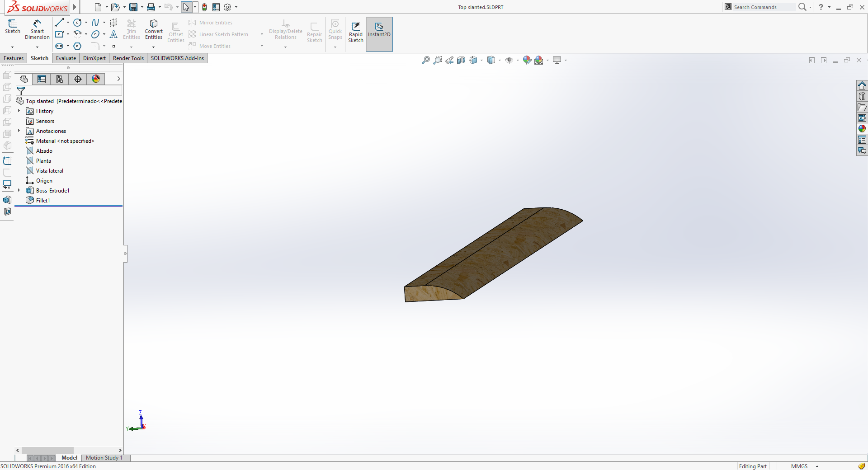Click Zoom to Area icon
Image resolution: width=868 pixels, height=470 pixels.
click(438, 60)
